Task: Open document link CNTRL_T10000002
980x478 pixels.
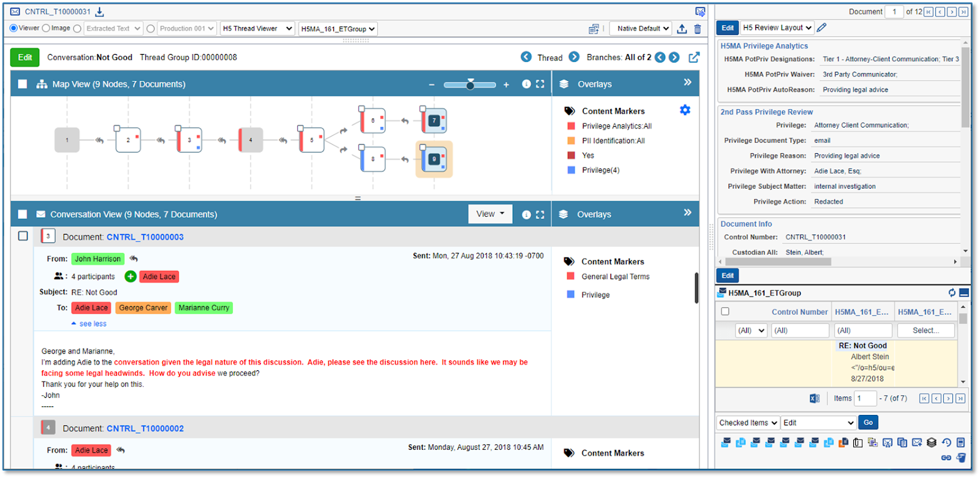Action: (145, 428)
